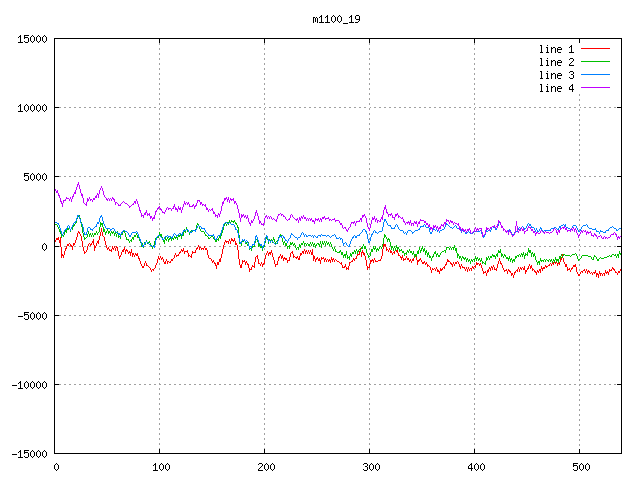Click the 15000 y-axis tick label
The image size is (640, 480).
(x=32, y=39)
